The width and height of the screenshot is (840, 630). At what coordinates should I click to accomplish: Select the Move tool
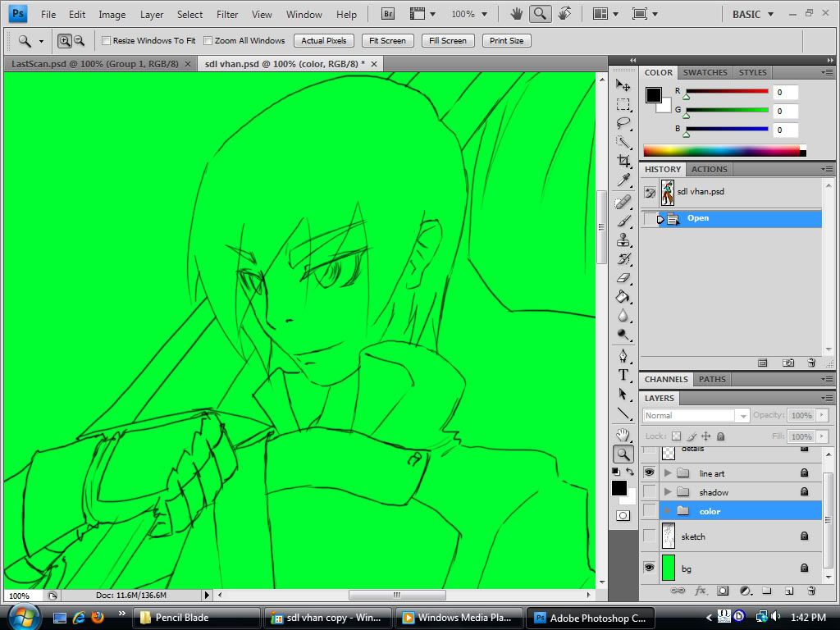[623, 84]
